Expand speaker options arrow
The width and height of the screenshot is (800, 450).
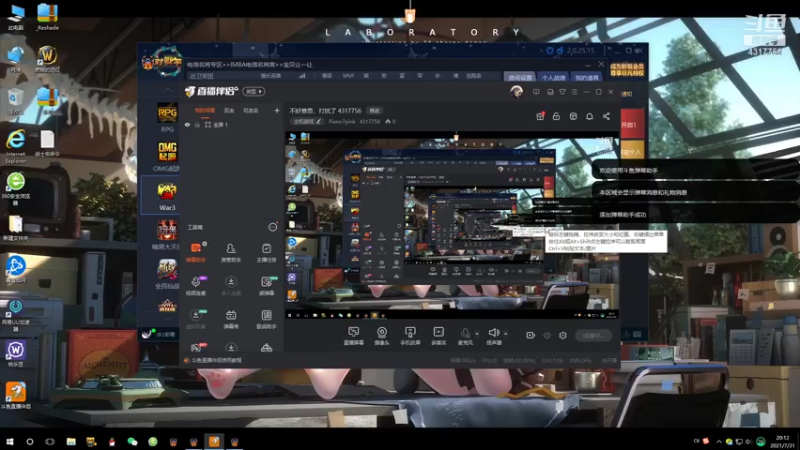tap(506, 334)
